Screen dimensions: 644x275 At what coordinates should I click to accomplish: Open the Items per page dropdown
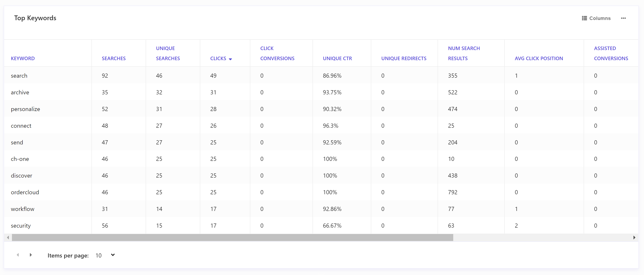click(x=105, y=255)
